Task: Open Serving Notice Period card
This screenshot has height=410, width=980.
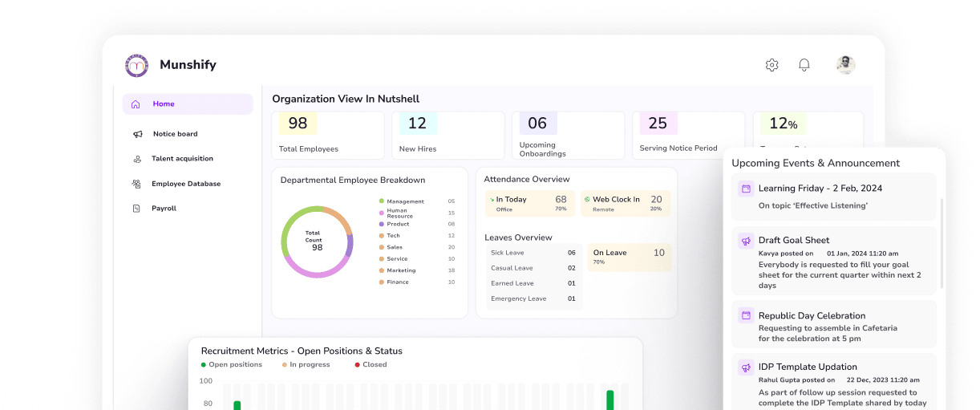Action: (x=689, y=135)
